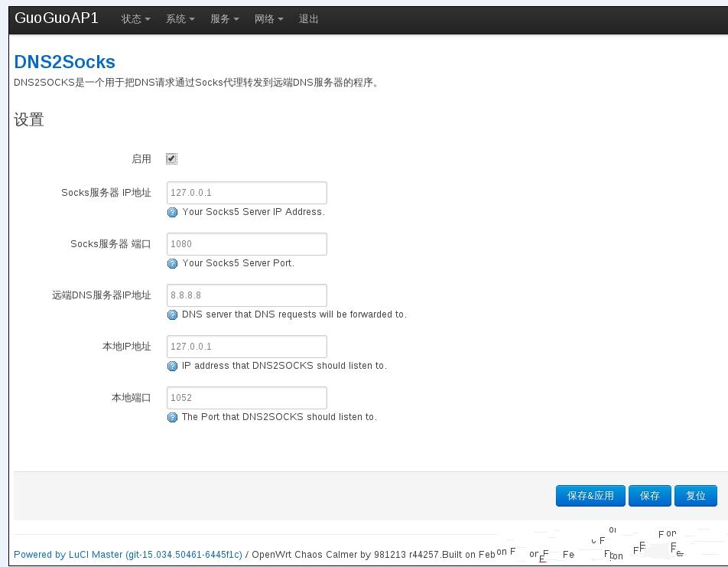Screen dimensions: 728x567
Task: Click help icon beside DNS server forwarding hint
Action: click(172, 315)
